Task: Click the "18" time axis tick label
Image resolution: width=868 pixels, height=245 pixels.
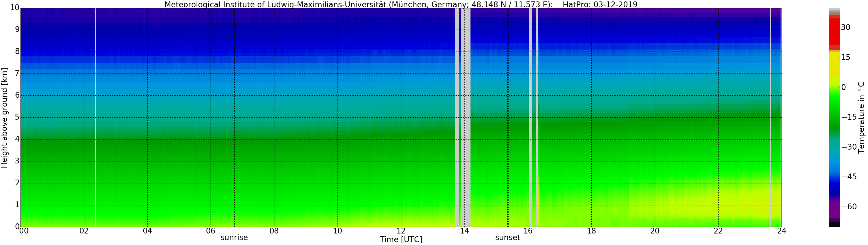Action: (591, 231)
